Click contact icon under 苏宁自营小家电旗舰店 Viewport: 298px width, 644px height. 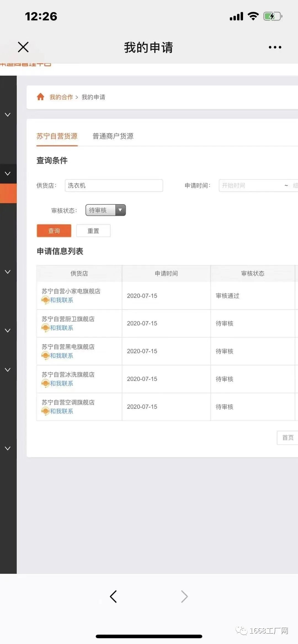pyautogui.click(x=45, y=300)
